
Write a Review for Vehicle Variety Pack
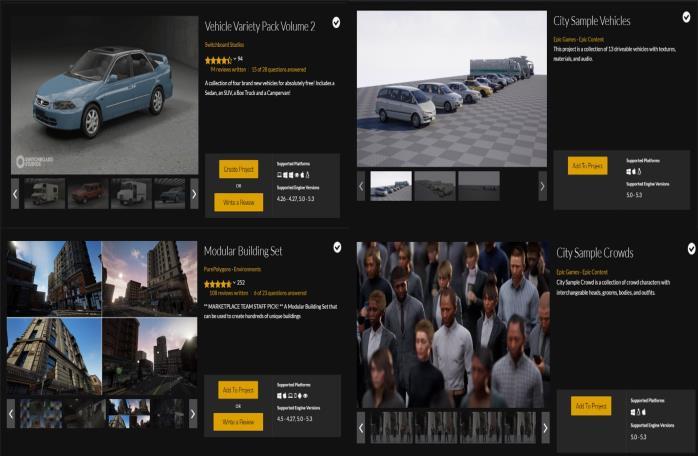[239, 202]
